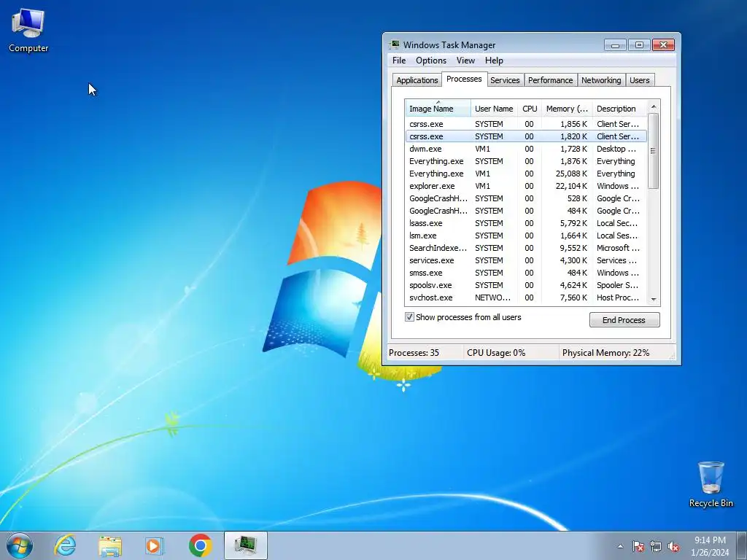Select the dwm.exe process row
The height and width of the screenshot is (560, 747).
pos(526,149)
